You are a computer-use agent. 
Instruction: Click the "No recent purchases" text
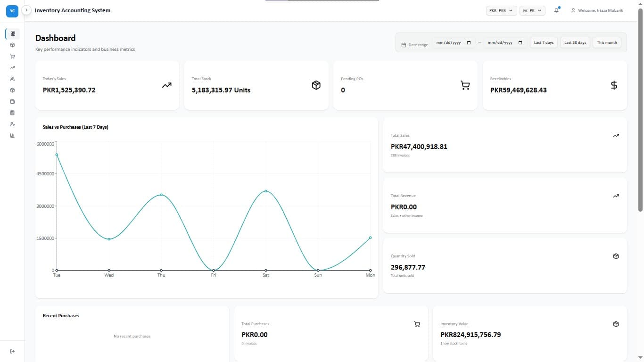(132, 336)
